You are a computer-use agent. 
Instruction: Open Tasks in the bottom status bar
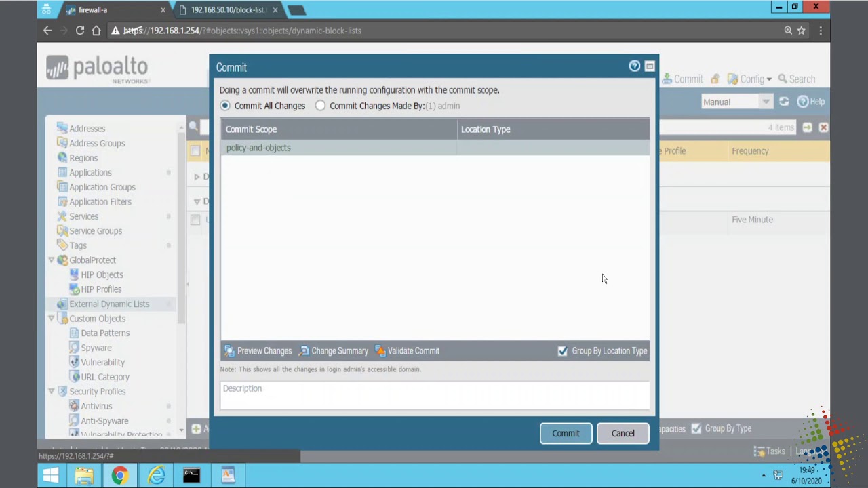coord(770,451)
